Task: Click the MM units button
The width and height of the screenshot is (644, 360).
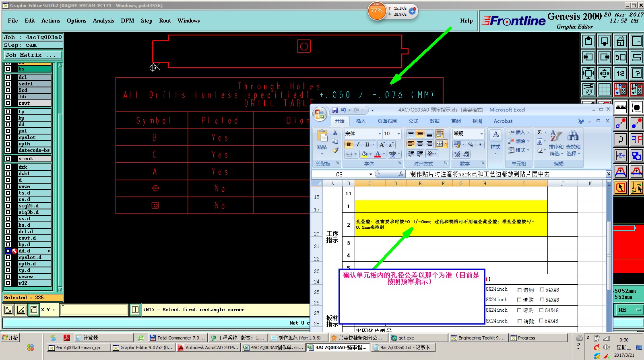Action: [x=629, y=310]
